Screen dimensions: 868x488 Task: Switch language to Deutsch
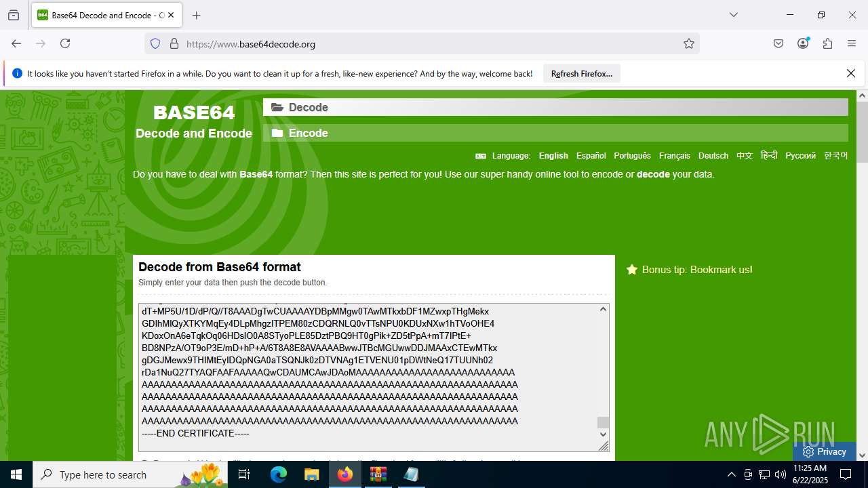(x=713, y=156)
